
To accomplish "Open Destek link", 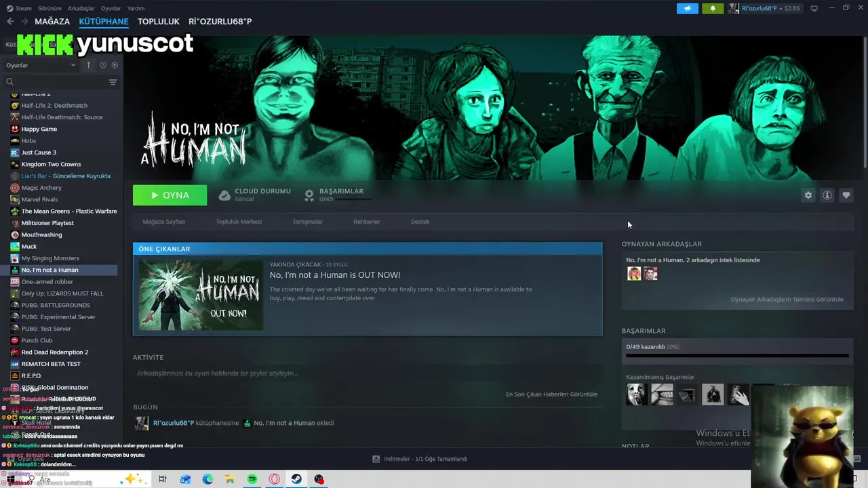I will (420, 222).
